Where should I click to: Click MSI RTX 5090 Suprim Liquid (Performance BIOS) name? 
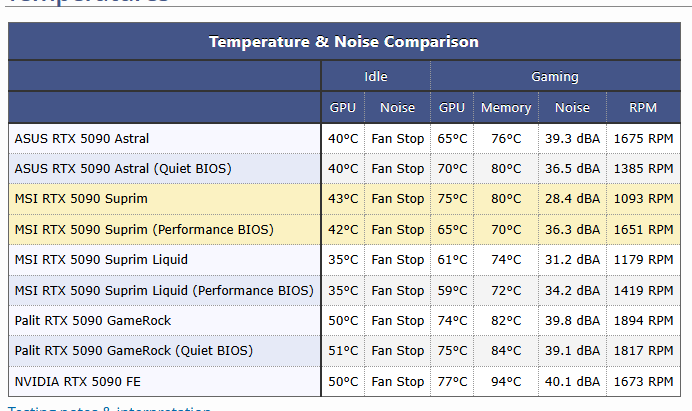(164, 290)
